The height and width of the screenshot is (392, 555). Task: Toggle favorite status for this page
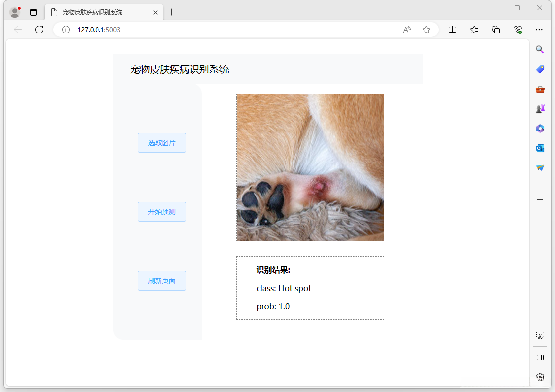pos(426,30)
